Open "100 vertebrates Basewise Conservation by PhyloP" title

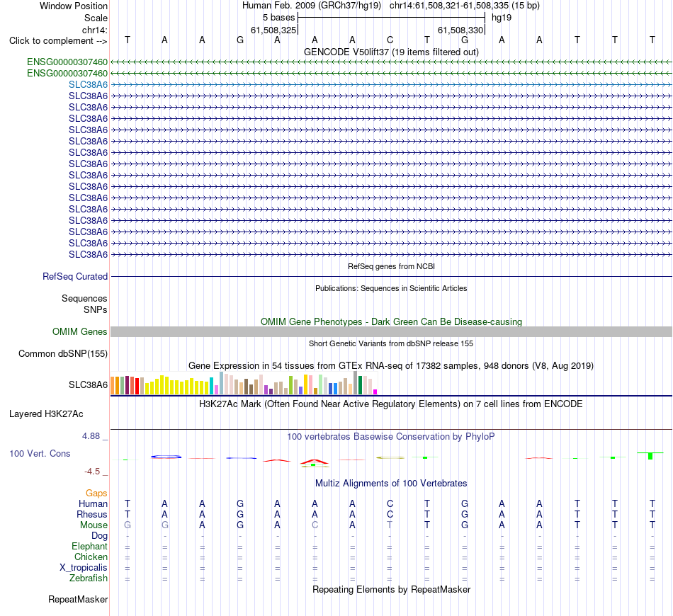pyautogui.click(x=391, y=437)
